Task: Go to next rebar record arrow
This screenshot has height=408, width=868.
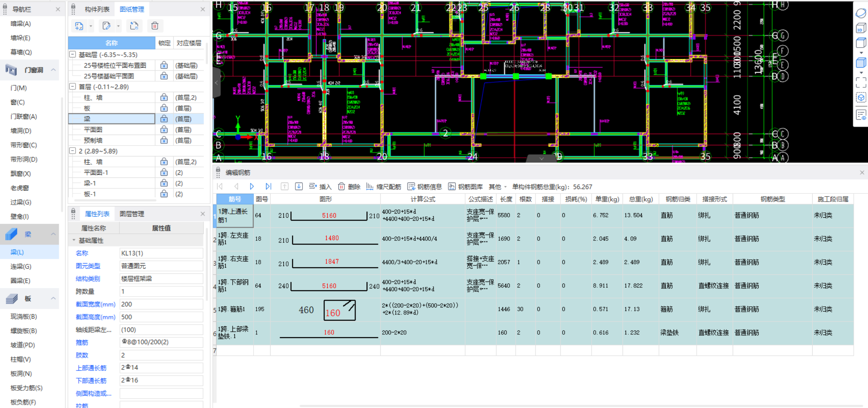Action: [x=252, y=186]
